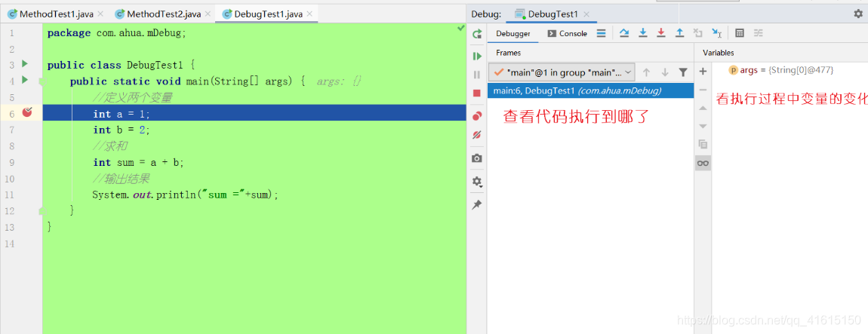Force Step Into with red arrow

(661, 33)
